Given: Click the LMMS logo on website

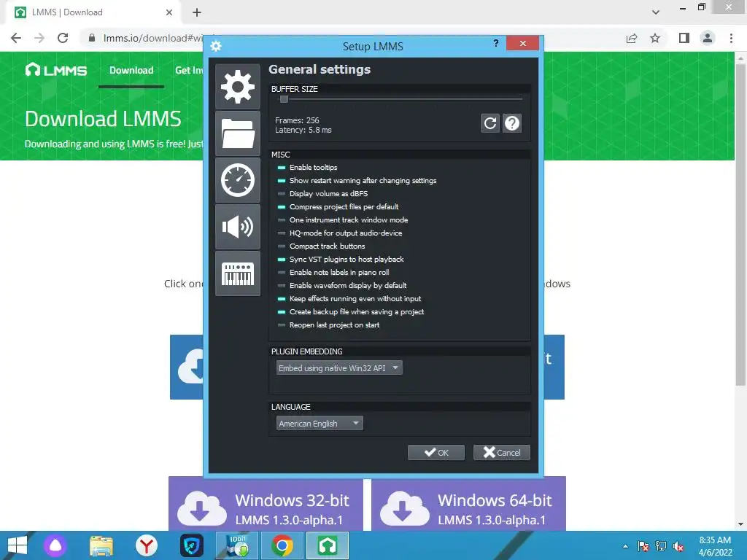Looking at the screenshot, I should (56, 71).
